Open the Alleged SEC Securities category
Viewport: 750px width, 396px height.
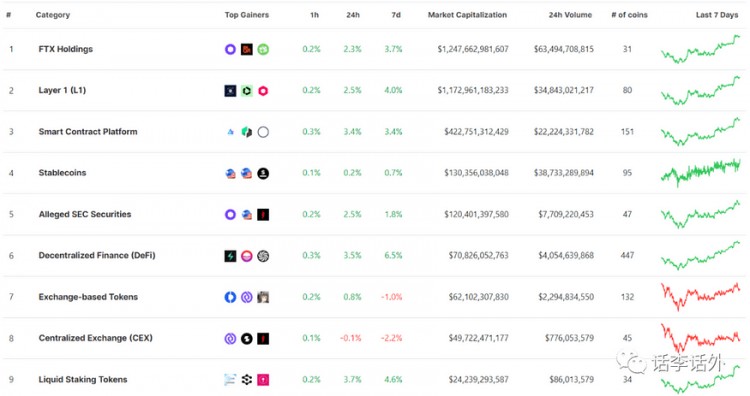85,214
